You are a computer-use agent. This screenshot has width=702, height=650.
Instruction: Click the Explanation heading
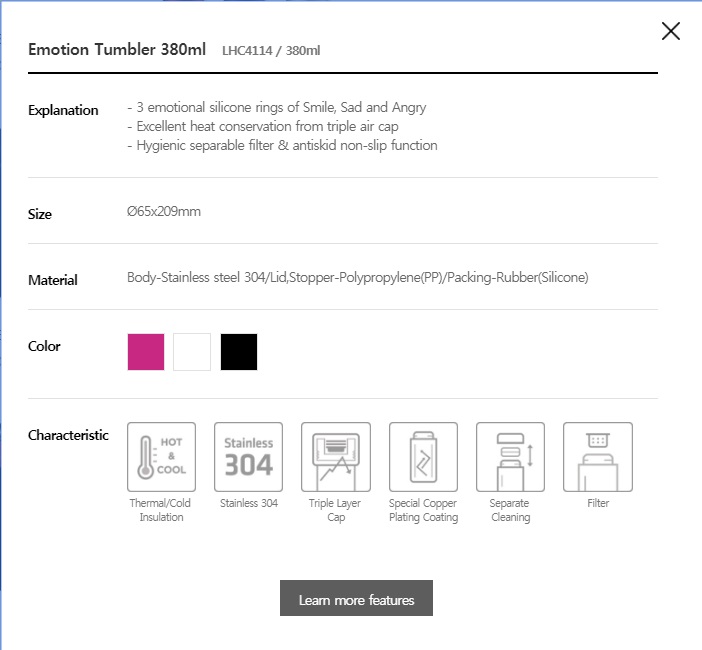coord(63,110)
